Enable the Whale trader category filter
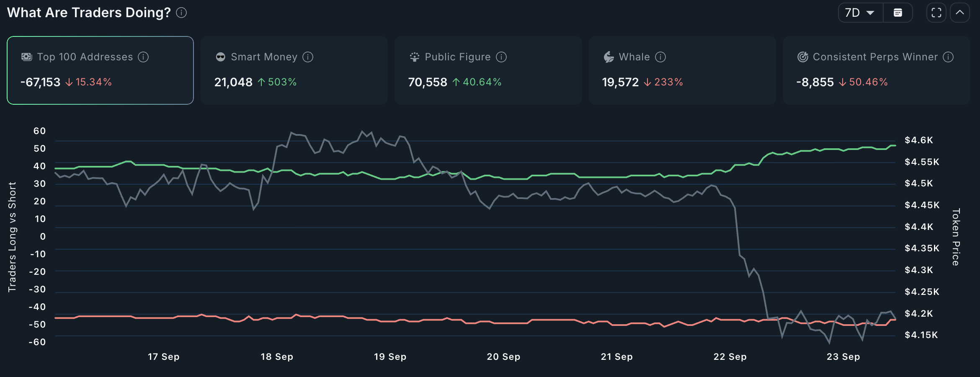The width and height of the screenshot is (980, 377). [682, 70]
